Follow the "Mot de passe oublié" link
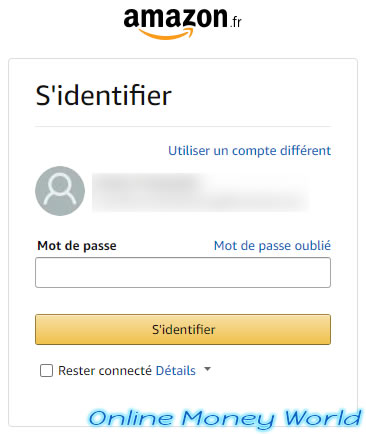 click(272, 245)
